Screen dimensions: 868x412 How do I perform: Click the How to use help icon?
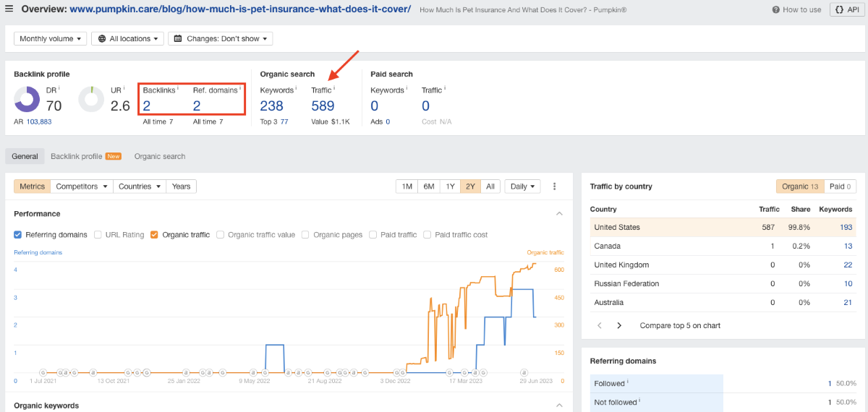tap(776, 9)
